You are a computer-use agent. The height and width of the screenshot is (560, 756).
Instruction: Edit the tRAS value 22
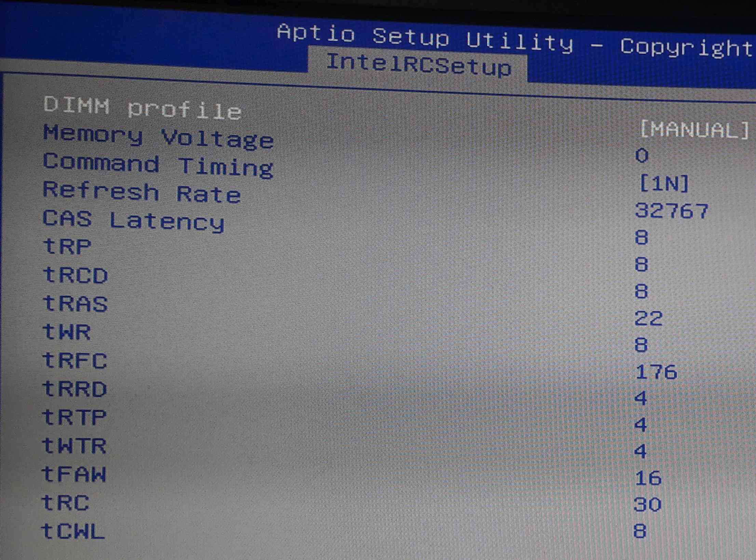pos(648,318)
